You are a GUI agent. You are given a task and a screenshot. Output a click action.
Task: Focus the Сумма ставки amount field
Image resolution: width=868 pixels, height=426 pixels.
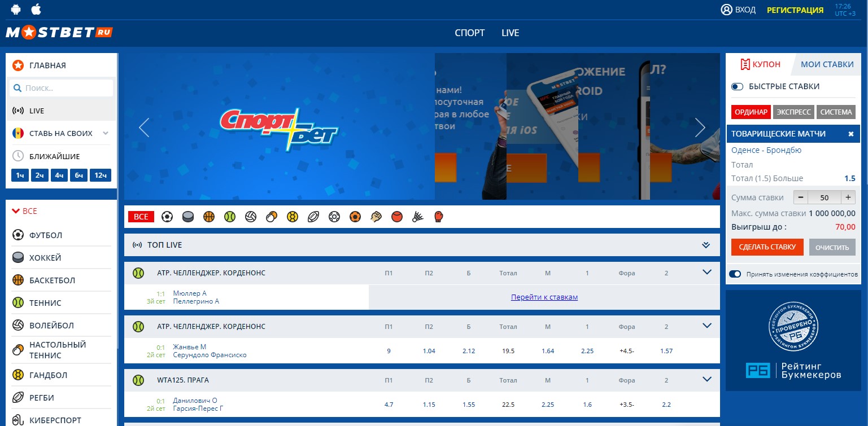[825, 197]
